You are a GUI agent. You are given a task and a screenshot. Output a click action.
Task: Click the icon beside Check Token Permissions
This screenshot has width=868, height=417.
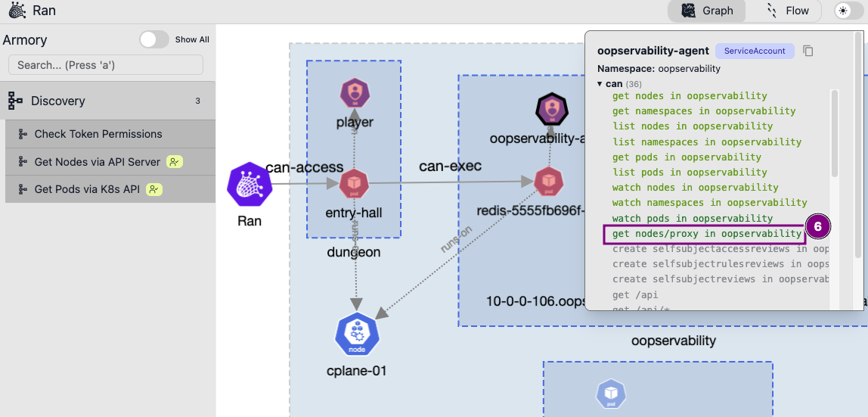[23, 134]
